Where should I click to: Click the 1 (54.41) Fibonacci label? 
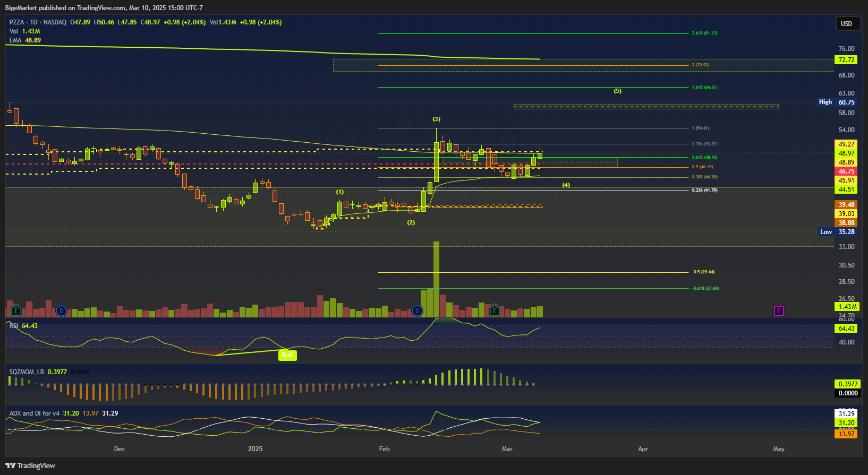pyautogui.click(x=701, y=128)
